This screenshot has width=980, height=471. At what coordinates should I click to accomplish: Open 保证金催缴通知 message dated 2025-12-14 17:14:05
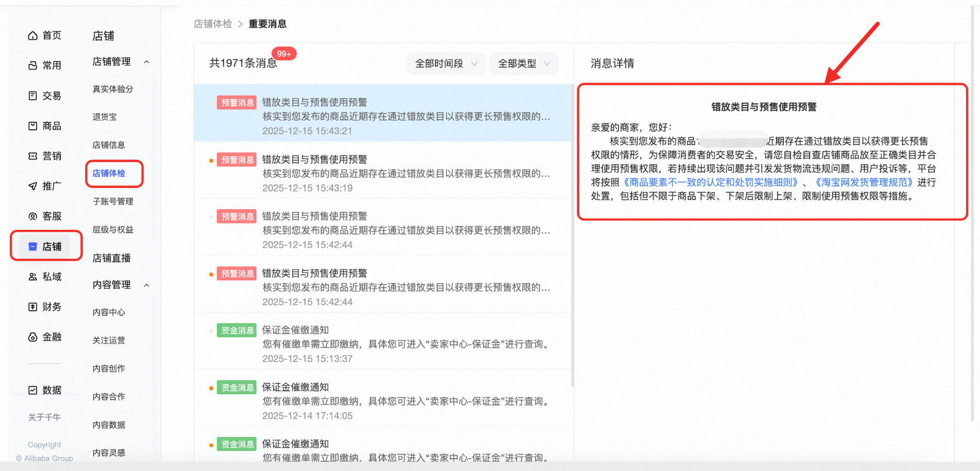pyautogui.click(x=383, y=398)
